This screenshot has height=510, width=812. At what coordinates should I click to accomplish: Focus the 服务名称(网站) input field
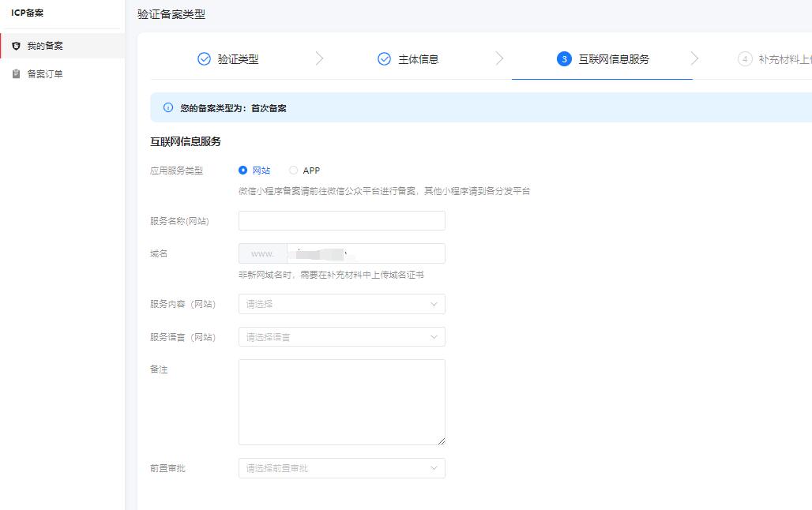[342, 220]
